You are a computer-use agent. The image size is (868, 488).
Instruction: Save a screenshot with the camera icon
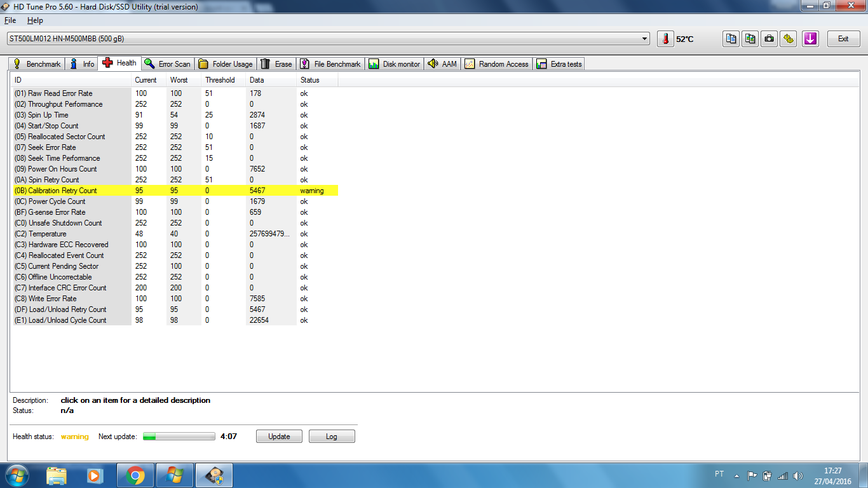point(770,39)
